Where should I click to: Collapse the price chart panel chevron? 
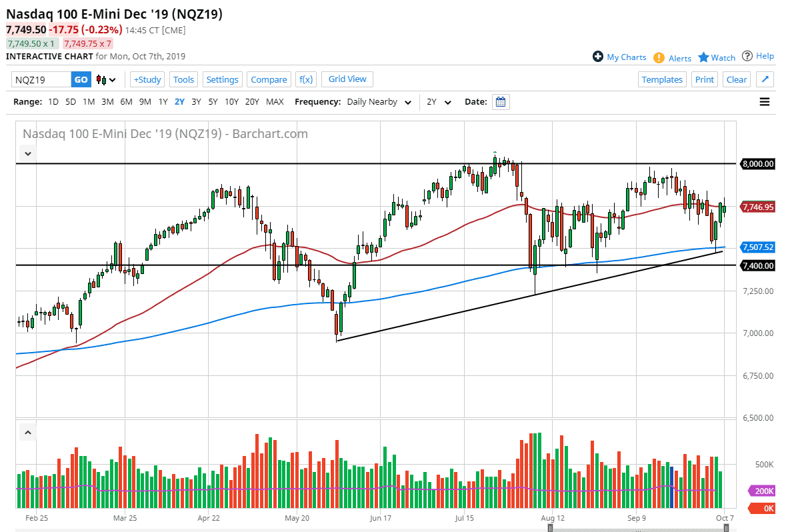pyautogui.click(x=27, y=153)
